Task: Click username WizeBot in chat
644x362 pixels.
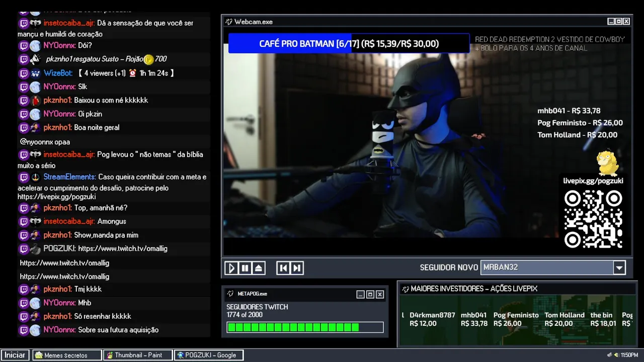Action: coord(58,73)
